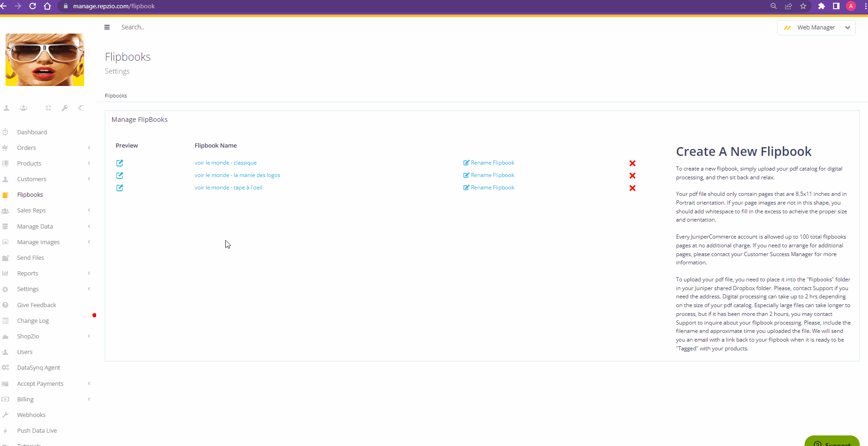Click the Dashboard stopwatch icon
Viewport: 868px width, 446px height.
[6, 132]
